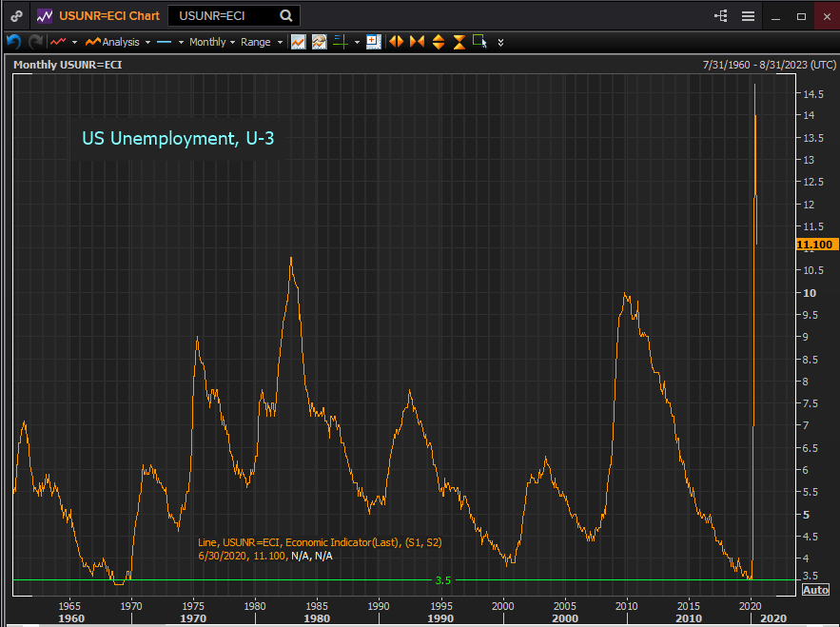The height and width of the screenshot is (627, 840).
Task: Open the Analysis dropdown menu
Action: coord(117,42)
